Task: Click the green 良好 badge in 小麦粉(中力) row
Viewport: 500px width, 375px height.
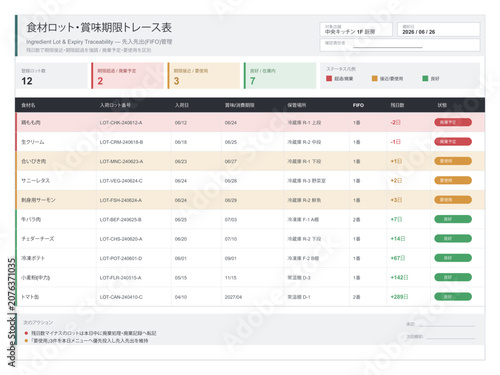Action: pos(453,277)
